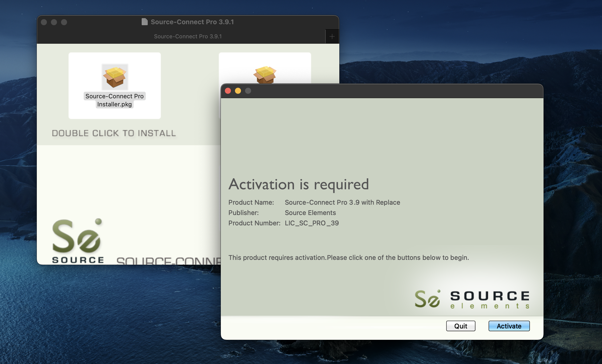
Task: Select the Source-Connect Pro 3.9.1 tab
Action: (x=188, y=37)
